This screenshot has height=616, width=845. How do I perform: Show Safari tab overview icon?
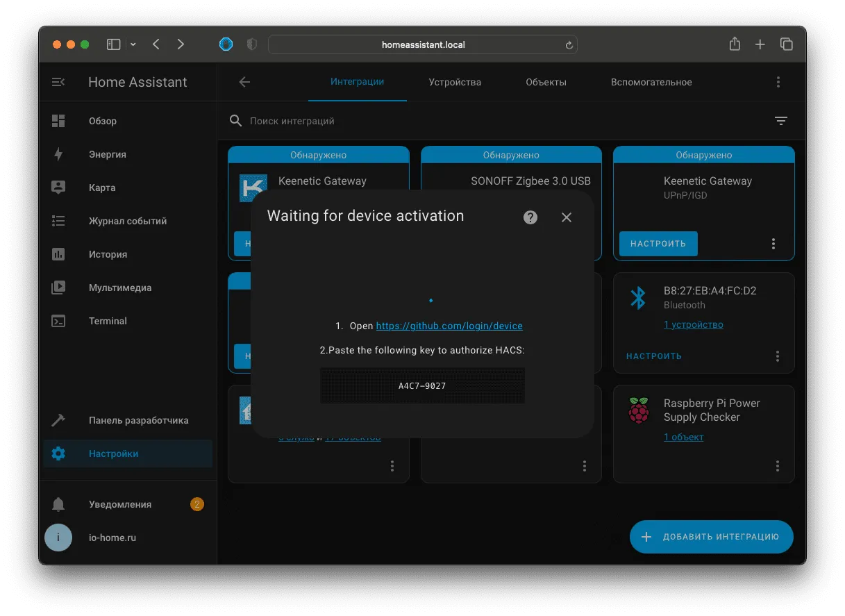(x=787, y=44)
